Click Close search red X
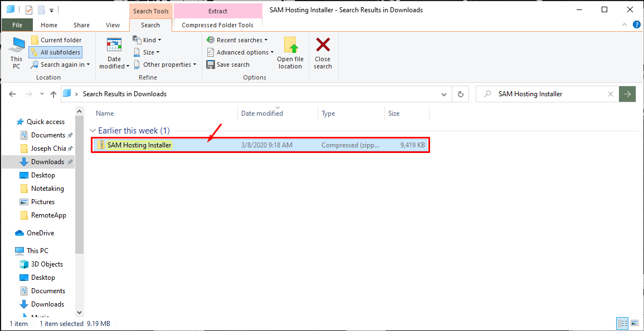This screenshot has height=331, width=644. click(323, 53)
